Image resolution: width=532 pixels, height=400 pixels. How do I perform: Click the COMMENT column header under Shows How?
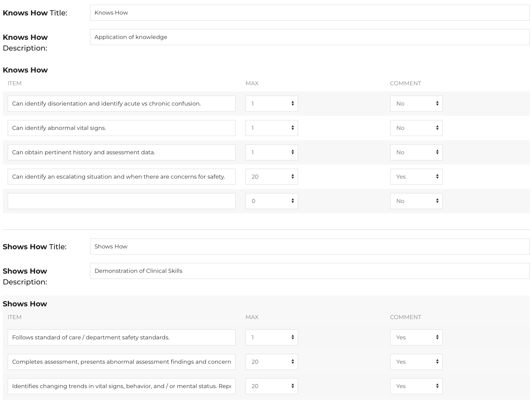click(x=405, y=317)
